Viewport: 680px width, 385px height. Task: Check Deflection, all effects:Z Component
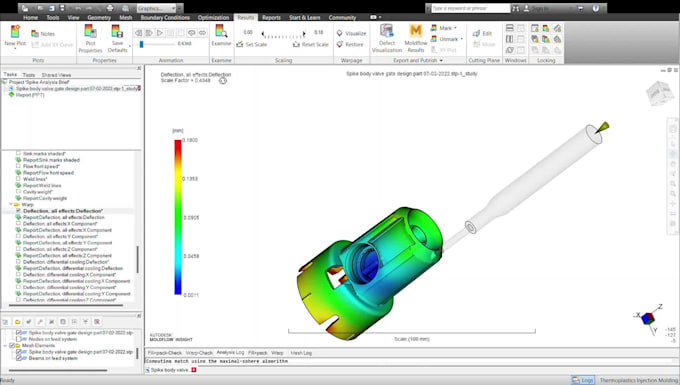click(x=18, y=249)
